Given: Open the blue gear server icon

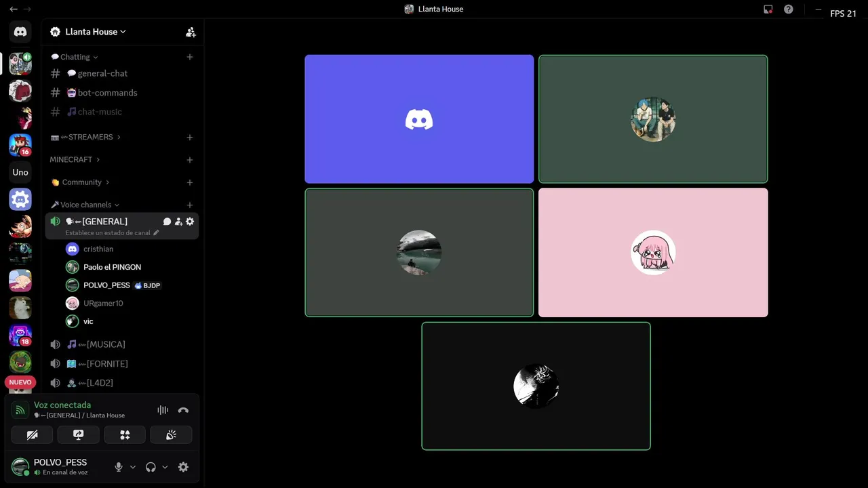Looking at the screenshot, I should (20, 199).
